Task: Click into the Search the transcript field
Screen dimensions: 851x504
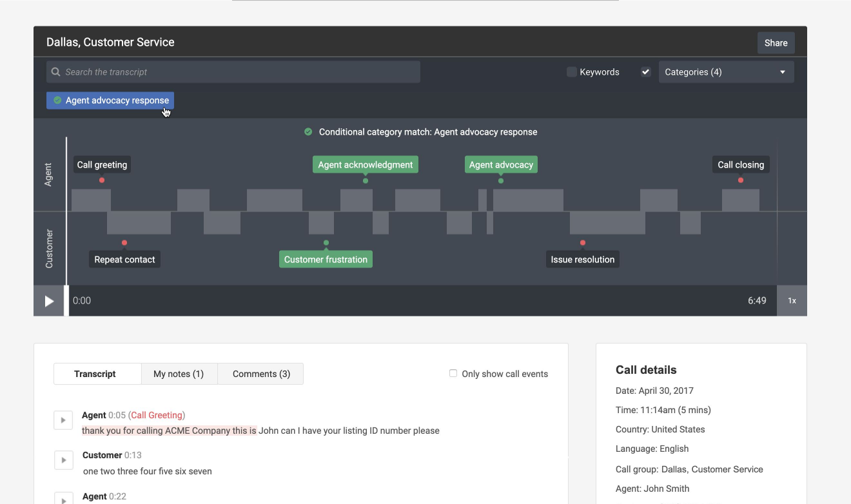Action: pyautogui.click(x=239, y=72)
